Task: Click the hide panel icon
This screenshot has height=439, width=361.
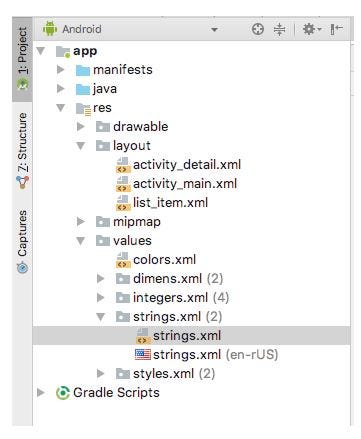Action: coord(336,29)
